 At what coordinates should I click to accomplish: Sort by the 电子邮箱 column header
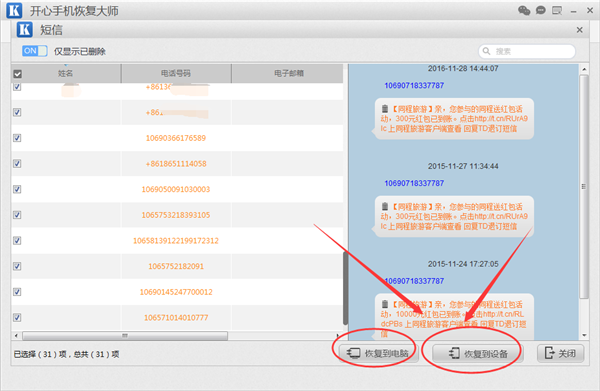[x=289, y=73]
